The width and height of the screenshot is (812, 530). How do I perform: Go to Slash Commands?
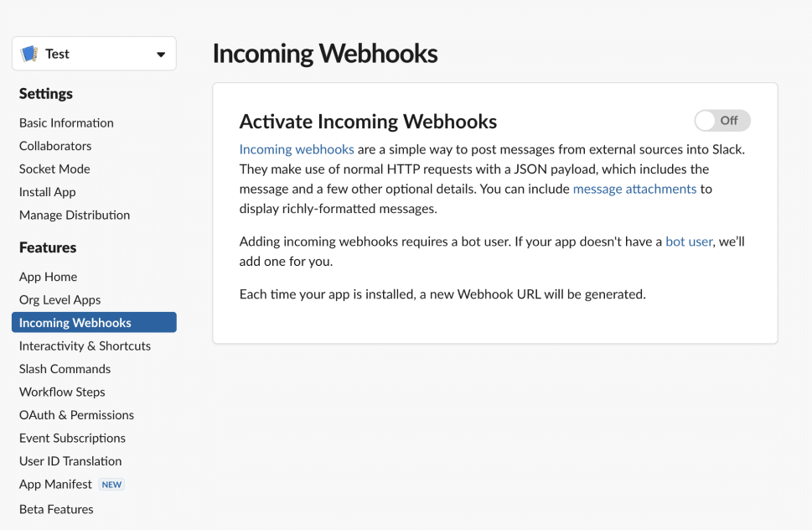(x=65, y=369)
